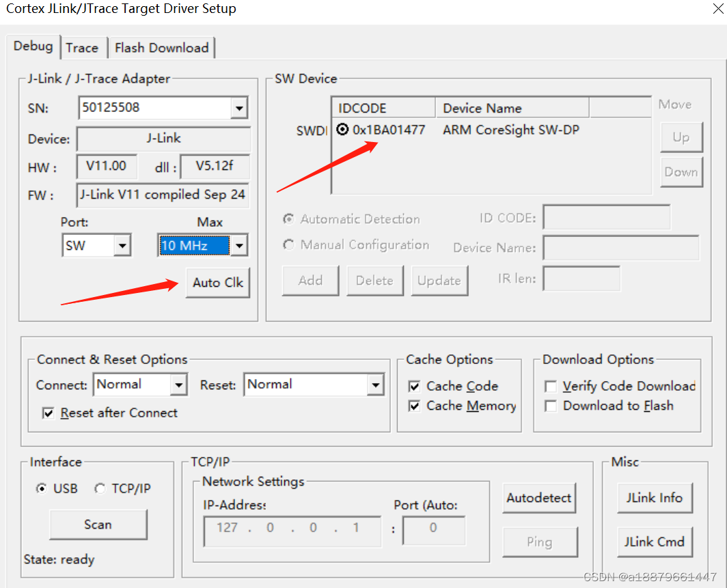Open the Reset type dropdown
Screen dimensions: 727x588
[x=375, y=385]
